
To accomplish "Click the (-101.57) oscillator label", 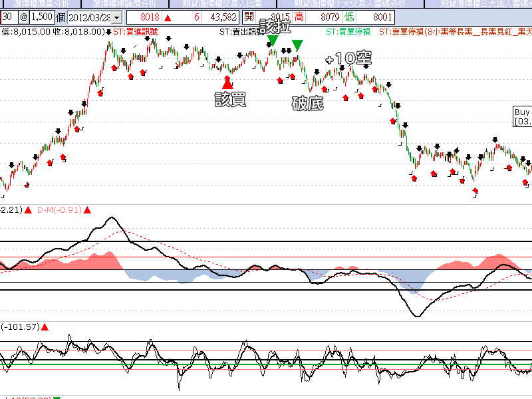I will (x=20, y=327).
